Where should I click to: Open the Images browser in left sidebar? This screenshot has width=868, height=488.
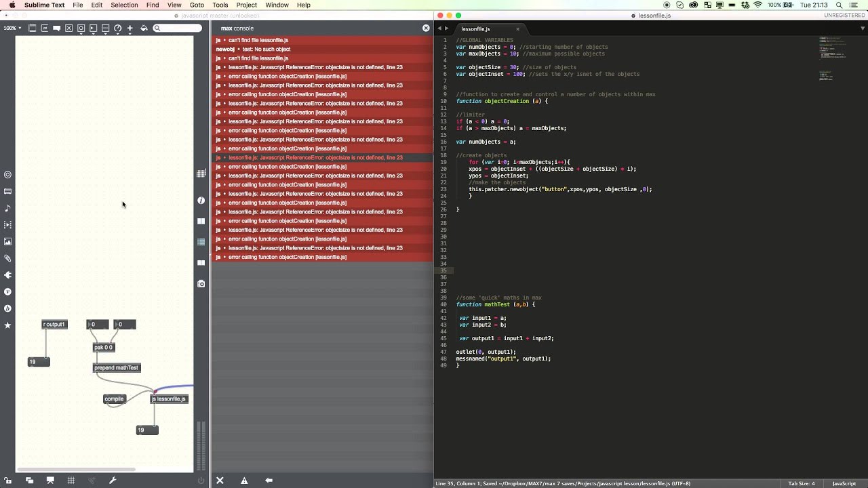[x=7, y=241]
